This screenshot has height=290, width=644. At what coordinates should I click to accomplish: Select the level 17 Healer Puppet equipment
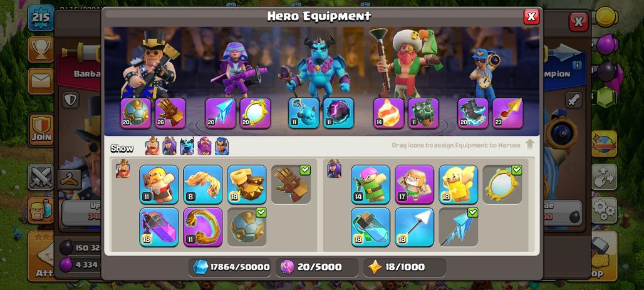415,184
